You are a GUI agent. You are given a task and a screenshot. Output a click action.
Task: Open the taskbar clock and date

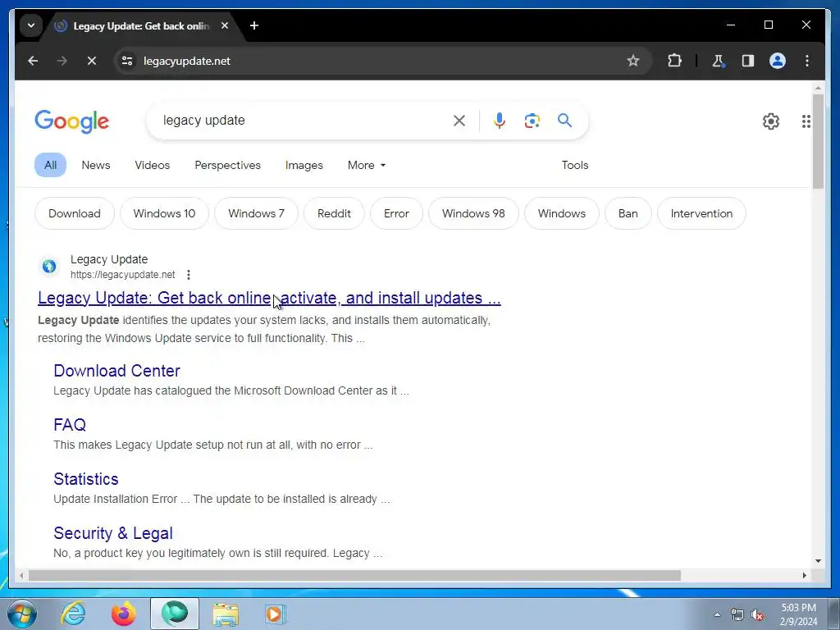pos(798,614)
